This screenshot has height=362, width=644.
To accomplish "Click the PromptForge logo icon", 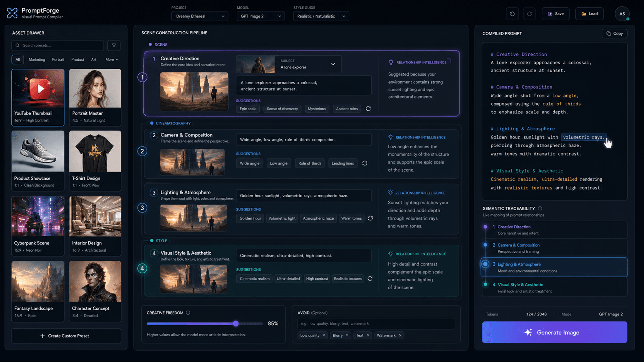I will [x=12, y=13].
